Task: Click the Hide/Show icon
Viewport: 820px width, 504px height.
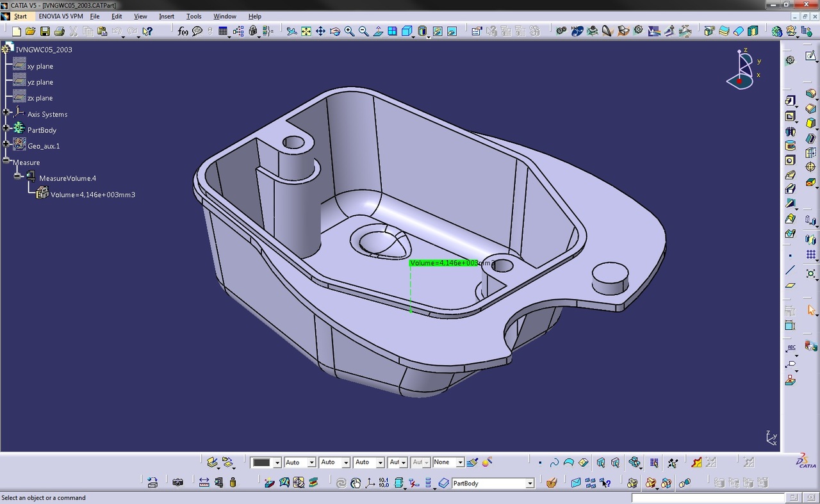Action: point(437,31)
